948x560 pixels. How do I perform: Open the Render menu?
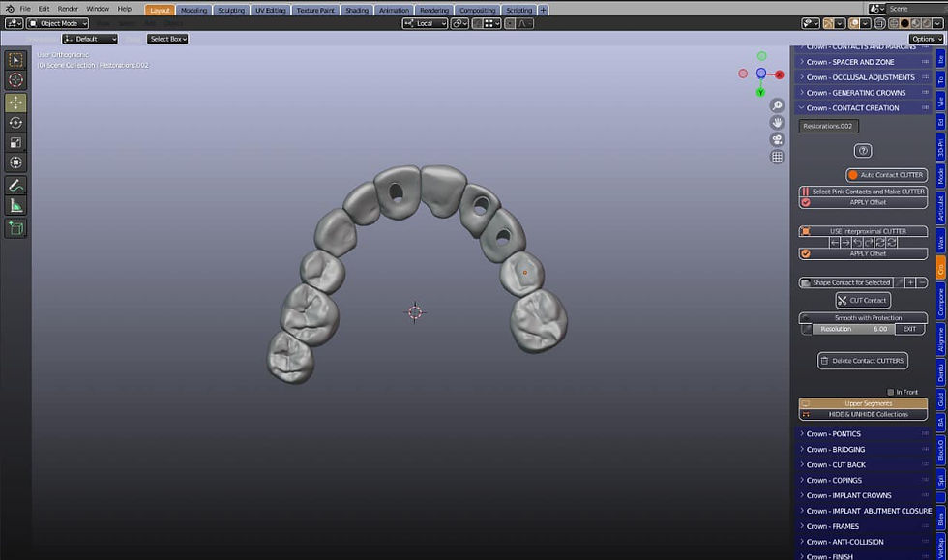pyautogui.click(x=68, y=9)
